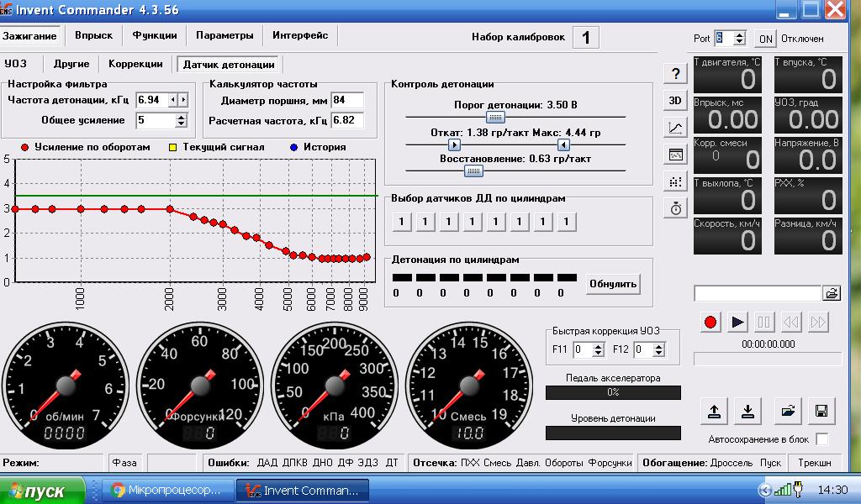The image size is (861, 504).
Task: Select the Датчик детонации subtab
Action: (x=229, y=64)
